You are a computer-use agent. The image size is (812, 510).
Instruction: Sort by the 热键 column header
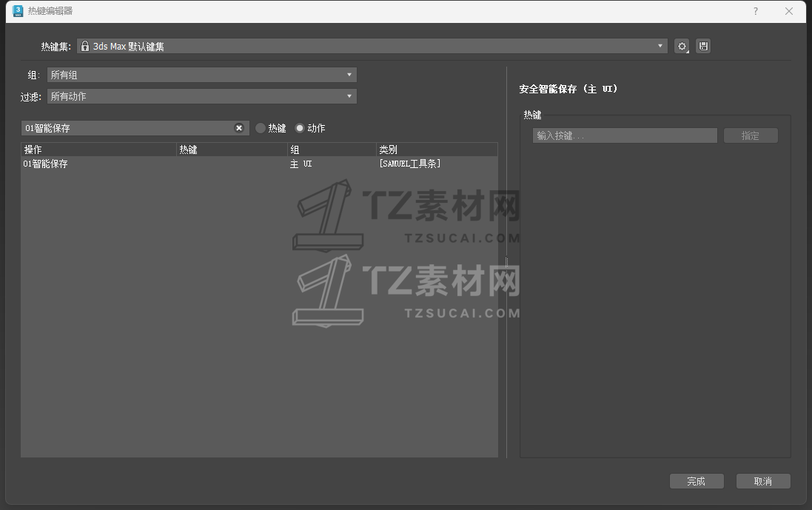click(x=232, y=150)
